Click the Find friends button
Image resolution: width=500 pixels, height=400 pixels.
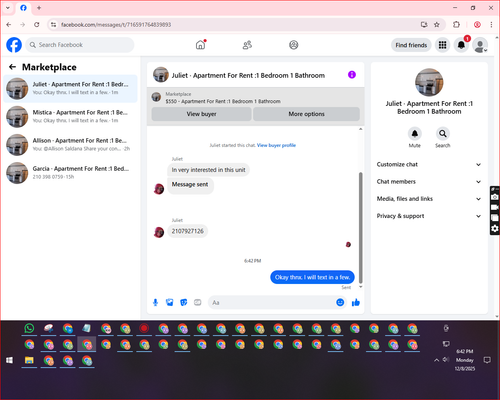411,45
